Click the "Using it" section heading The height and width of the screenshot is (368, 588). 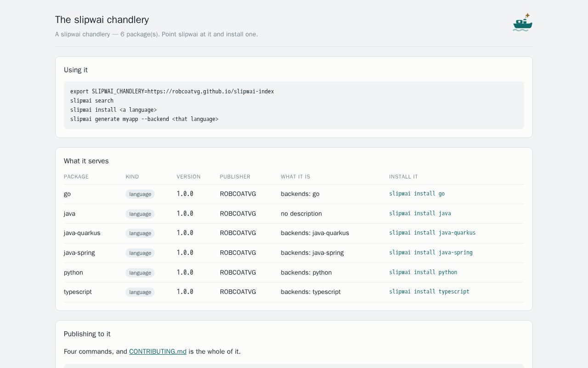pos(76,70)
